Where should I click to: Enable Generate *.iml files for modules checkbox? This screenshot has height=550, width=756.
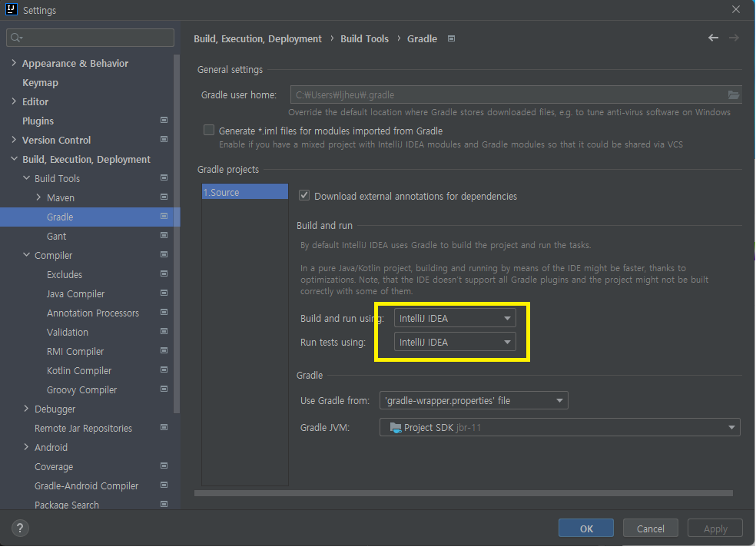coord(209,130)
